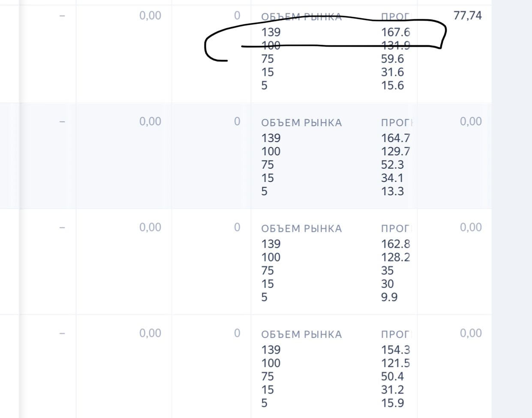Select the 52.3 forecast value
The height and width of the screenshot is (418, 532).
[392, 165]
